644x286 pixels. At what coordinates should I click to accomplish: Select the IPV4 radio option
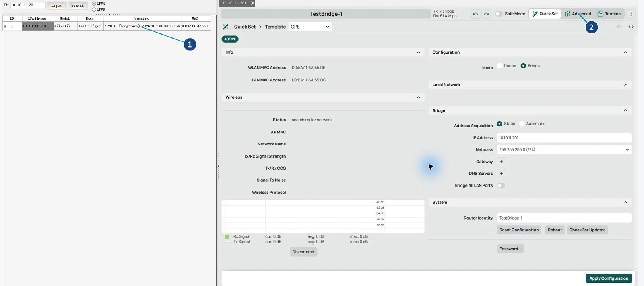[x=94, y=4]
